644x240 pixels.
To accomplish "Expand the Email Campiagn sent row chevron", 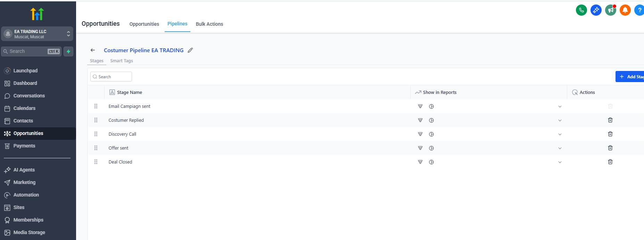I will [560, 106].
